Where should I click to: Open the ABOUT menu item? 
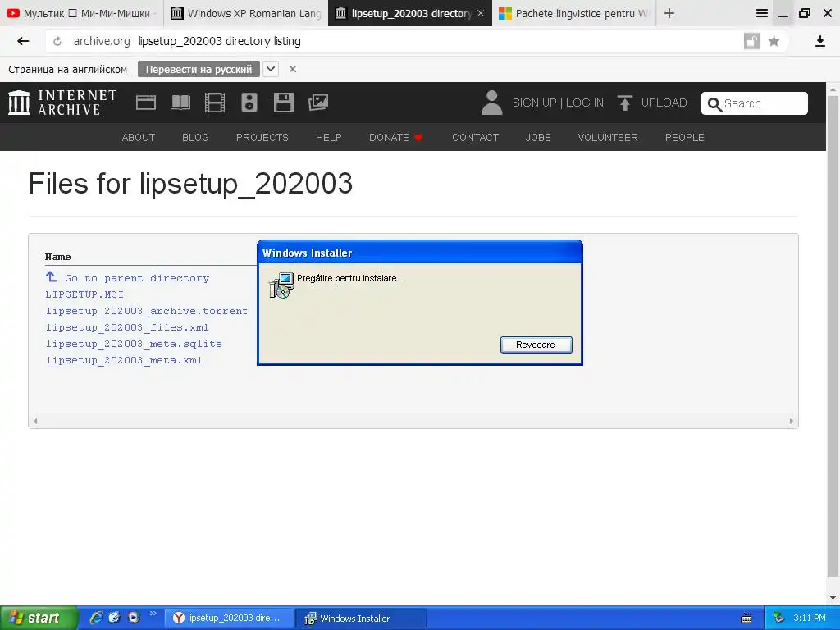click(138, 138)
